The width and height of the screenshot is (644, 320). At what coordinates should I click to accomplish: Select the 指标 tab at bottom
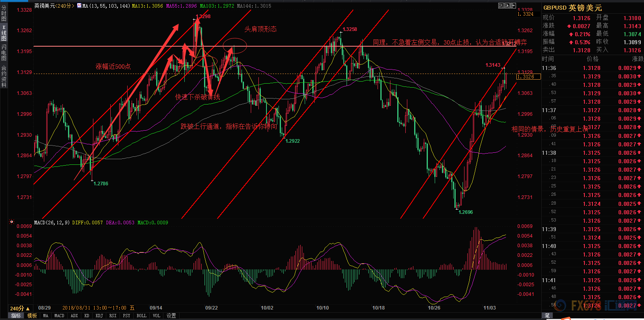point(16,316)
